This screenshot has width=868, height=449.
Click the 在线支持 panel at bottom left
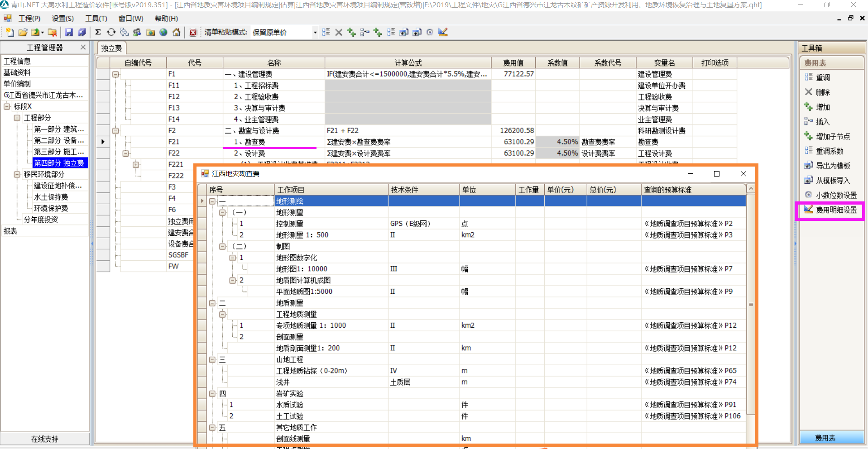pos(44,439)
